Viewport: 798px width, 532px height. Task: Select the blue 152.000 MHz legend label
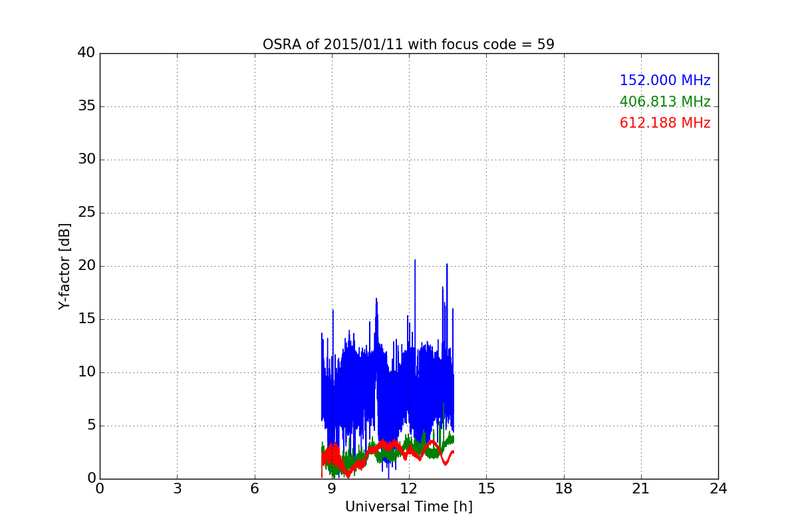click(665, 80)
